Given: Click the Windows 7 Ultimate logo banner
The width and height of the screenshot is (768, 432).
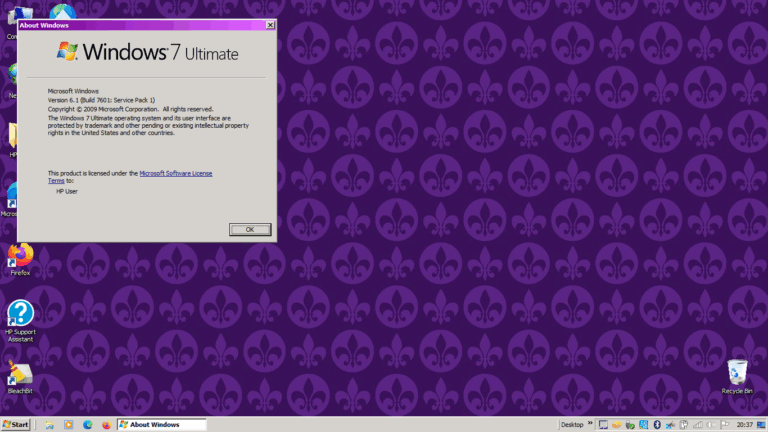Looking at the screenshot, I should click(x=147, y=52).
